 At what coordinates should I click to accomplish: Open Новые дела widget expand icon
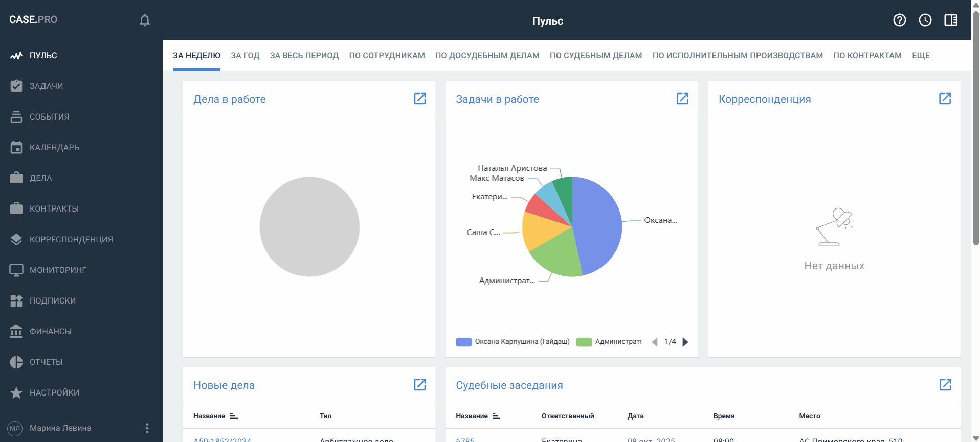(419, 385)
